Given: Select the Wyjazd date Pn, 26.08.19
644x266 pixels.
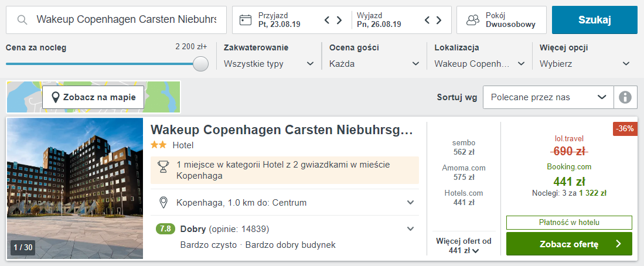Looking at the screenshot, I should point(379,24).
